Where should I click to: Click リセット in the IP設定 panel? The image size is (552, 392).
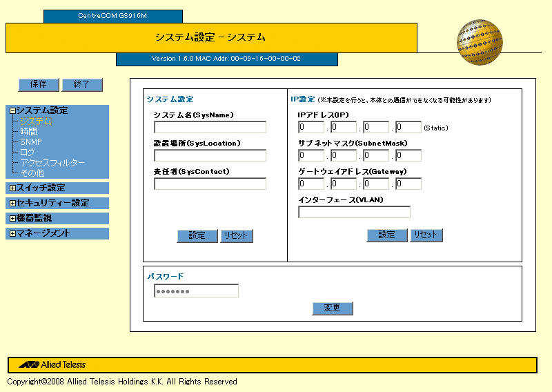tap(426, 235)
